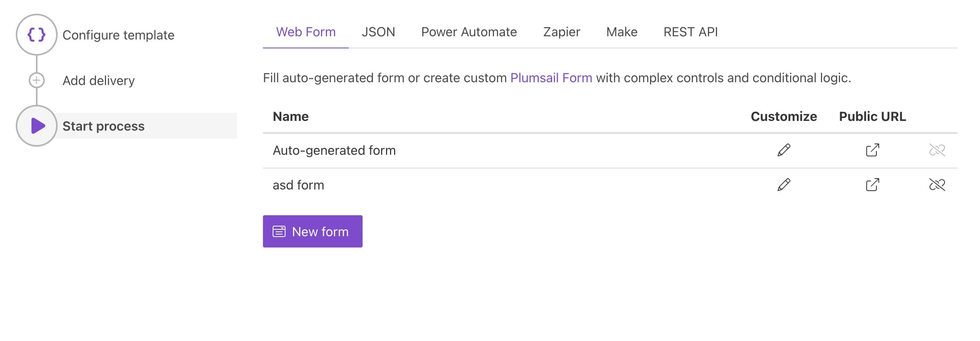Viewport: 980px width, 341px height.
Task: Open asd form public URL
Action: 872,185
